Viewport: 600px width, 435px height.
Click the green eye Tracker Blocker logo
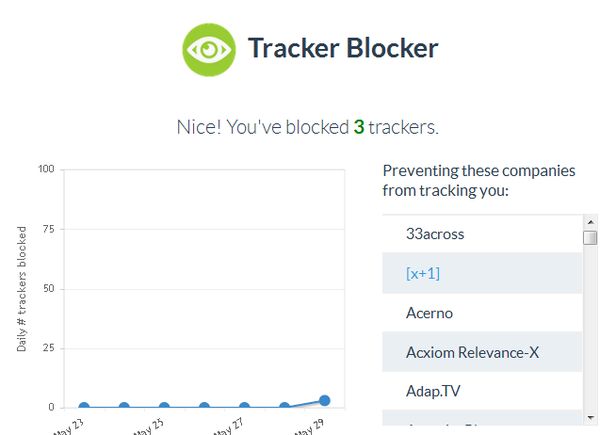tap(208, 49)
